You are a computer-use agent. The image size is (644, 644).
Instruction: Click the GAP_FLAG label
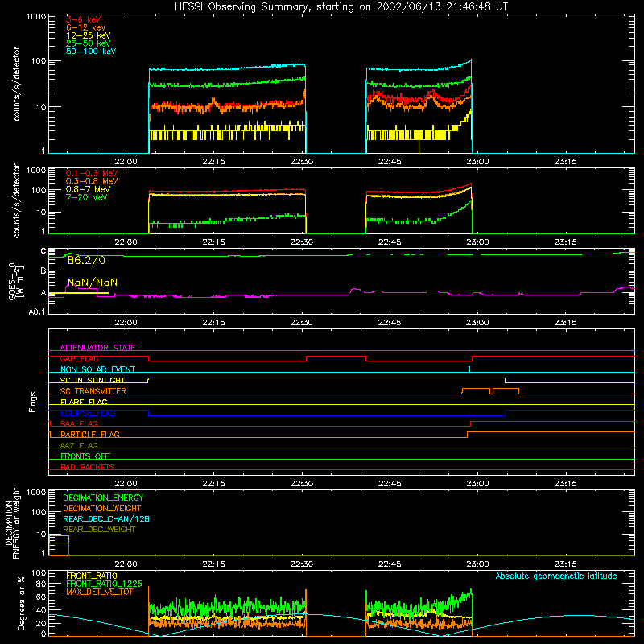click(79, 358)
